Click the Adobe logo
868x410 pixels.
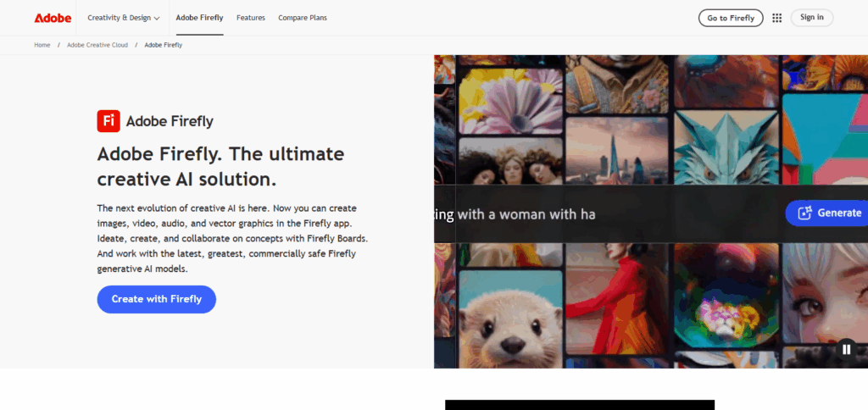tap(53, 18)
